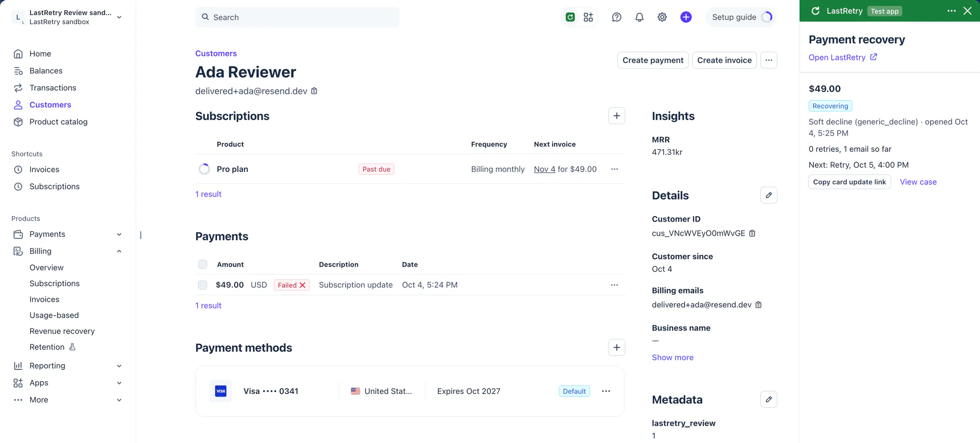Open Balances in sidebar

coord(46,71)
